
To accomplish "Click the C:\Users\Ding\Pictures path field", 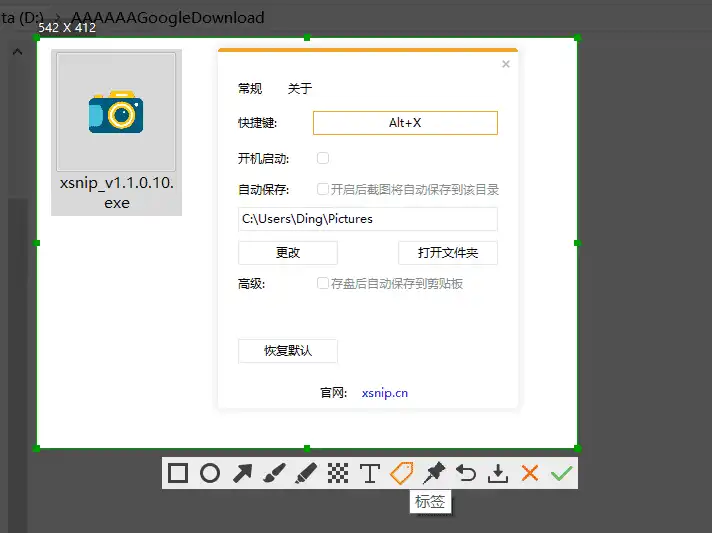I will pyautogui.click(x=368, y=219).
